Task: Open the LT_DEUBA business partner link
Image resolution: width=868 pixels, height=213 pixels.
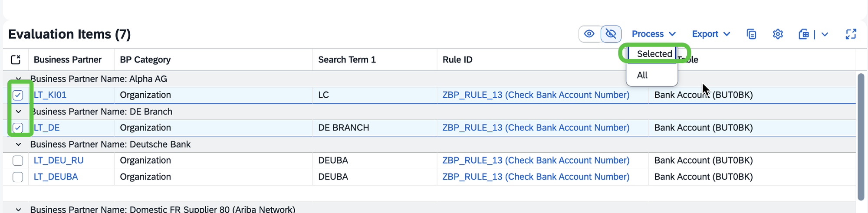Action: pyautogui.click(x=56, y=177)
